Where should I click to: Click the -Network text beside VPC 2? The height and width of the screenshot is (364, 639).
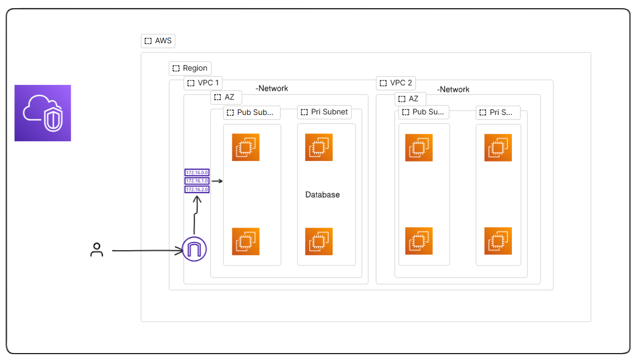coord(453,89)
